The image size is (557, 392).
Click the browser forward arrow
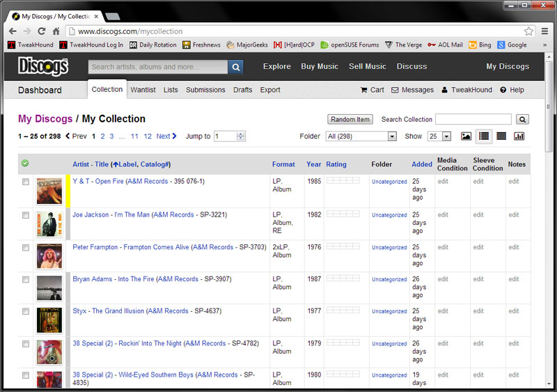27,31
